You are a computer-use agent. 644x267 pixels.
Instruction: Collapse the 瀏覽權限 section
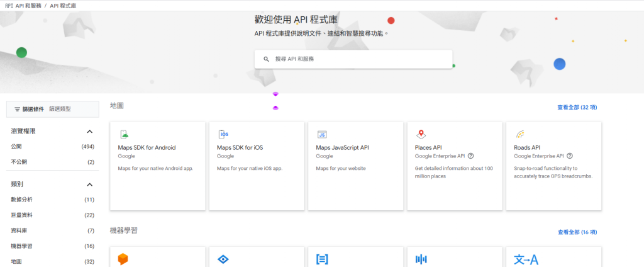(90, 132)
